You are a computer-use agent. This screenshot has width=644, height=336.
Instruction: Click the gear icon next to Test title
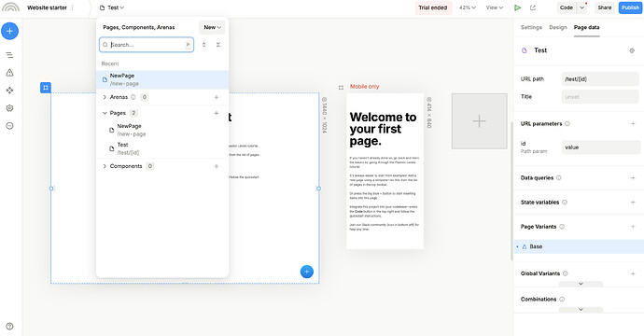632,50
